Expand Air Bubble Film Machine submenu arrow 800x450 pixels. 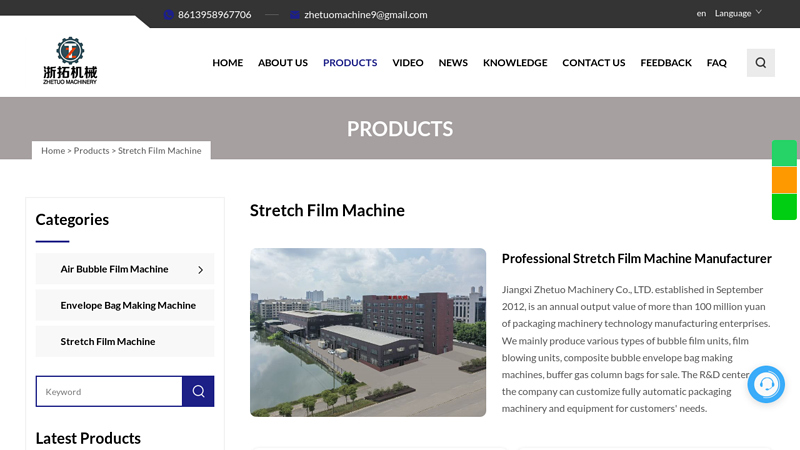coord(201,269)
